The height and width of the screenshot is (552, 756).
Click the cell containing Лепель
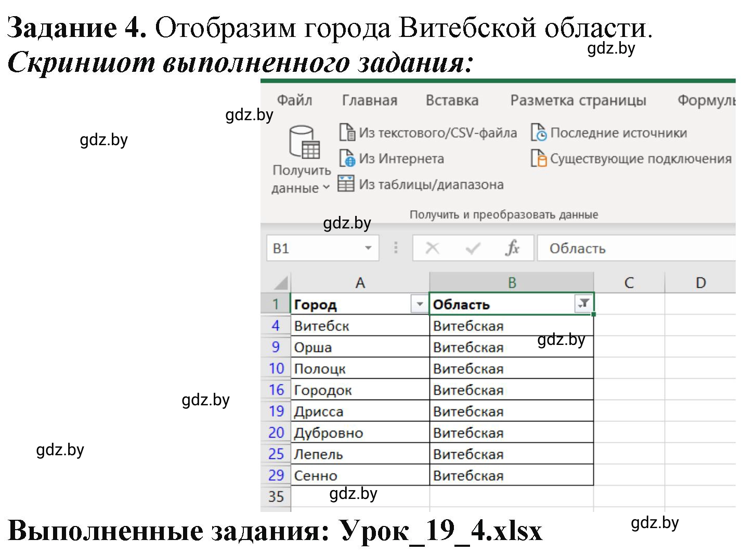(x=360, y=454)
